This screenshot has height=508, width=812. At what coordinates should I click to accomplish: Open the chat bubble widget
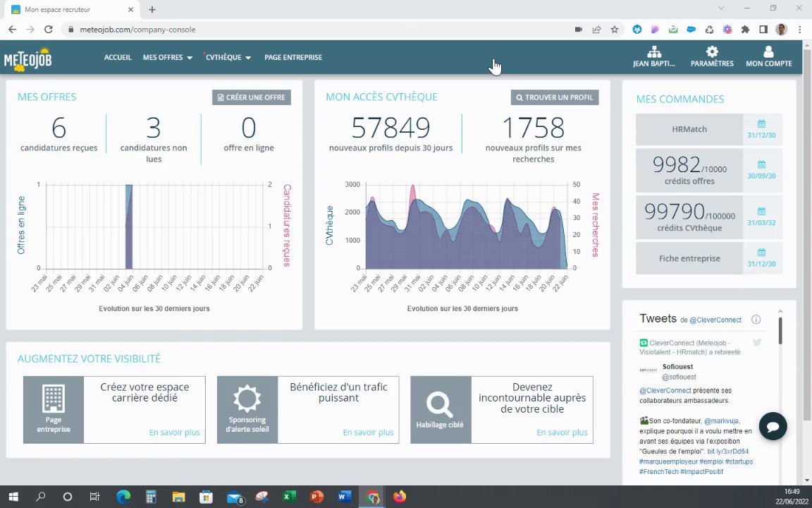click(773, 426)
